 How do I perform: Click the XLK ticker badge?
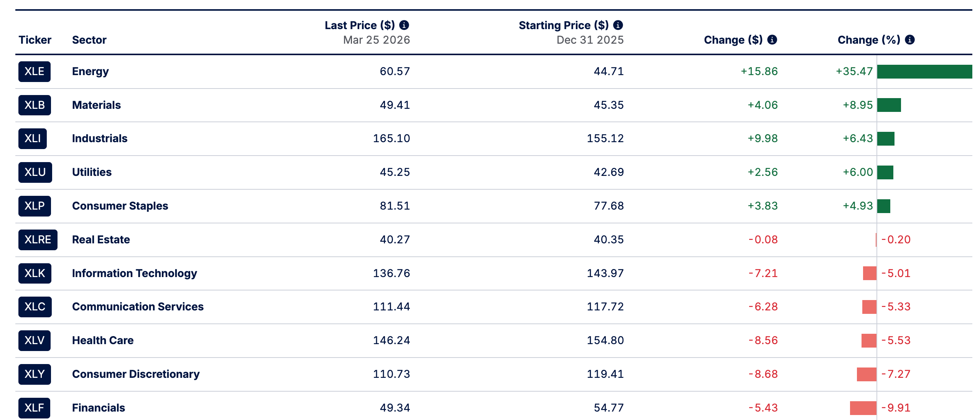pos(35,273)
